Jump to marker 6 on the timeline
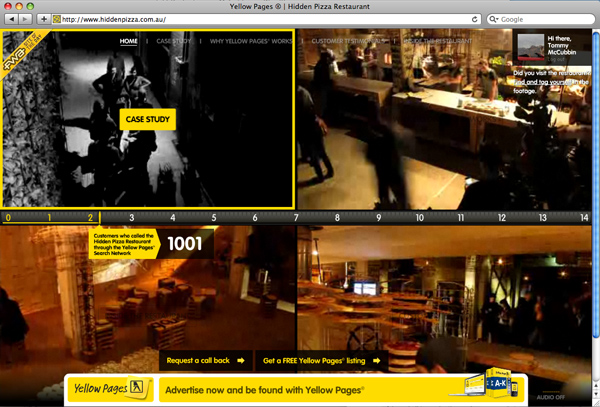This screenshot has width=600, height=407. point(255,218)
